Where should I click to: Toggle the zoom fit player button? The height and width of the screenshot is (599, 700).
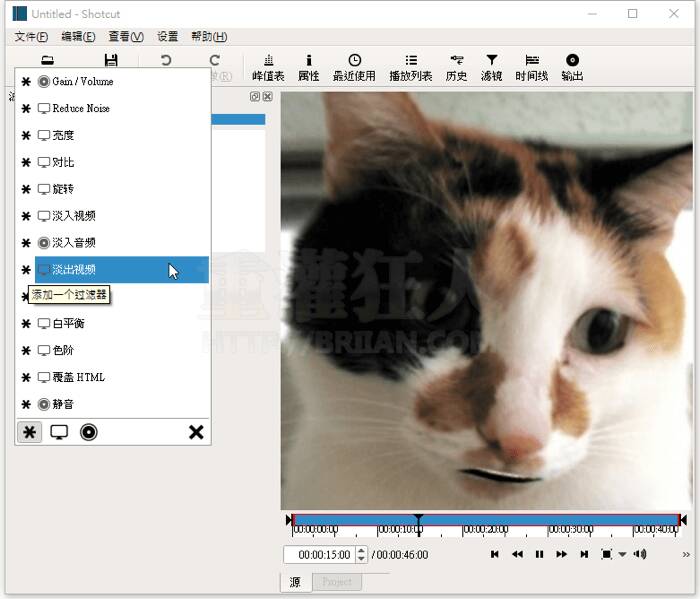[x=606, y=554]
